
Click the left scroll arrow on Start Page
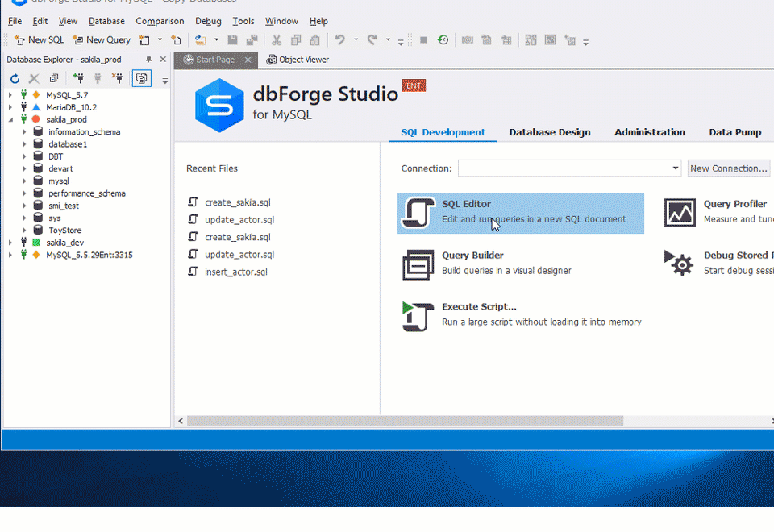pyautogui.click(x=181, y=421)
